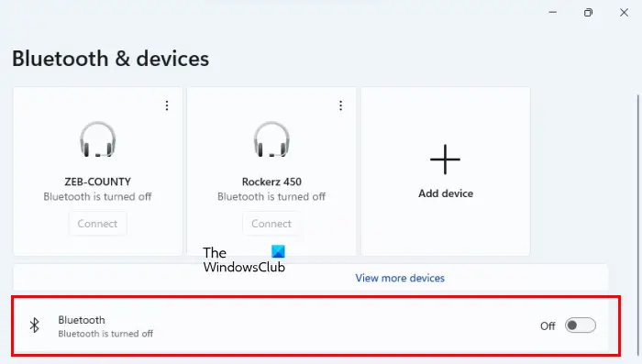Minimize the Settings window
The image size is (642, 364).
click(x=553, y=12)
